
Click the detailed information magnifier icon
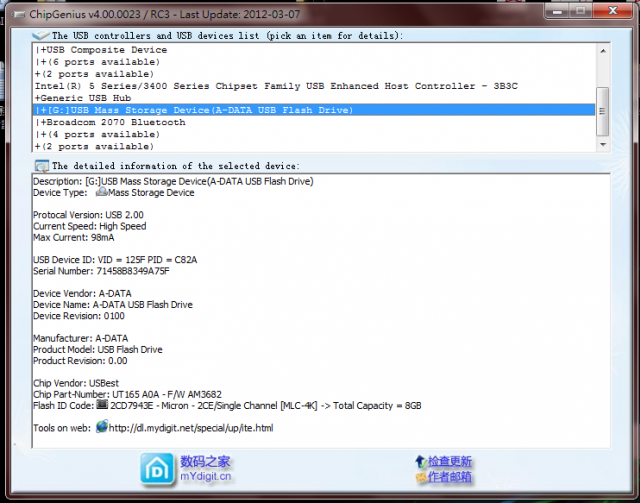[41, 166]
